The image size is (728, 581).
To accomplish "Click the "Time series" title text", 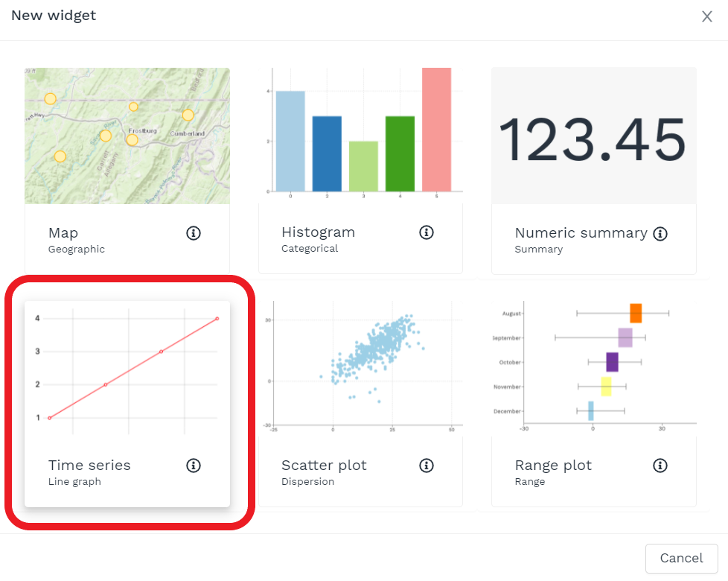I will pyautogui.click(x=89, y=466).
